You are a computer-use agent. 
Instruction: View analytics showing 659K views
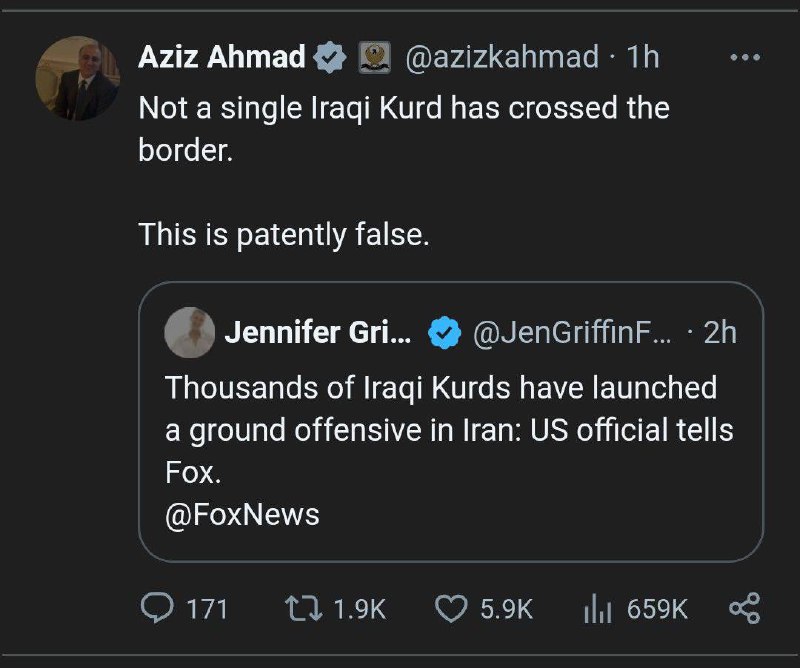coord(597,609)
